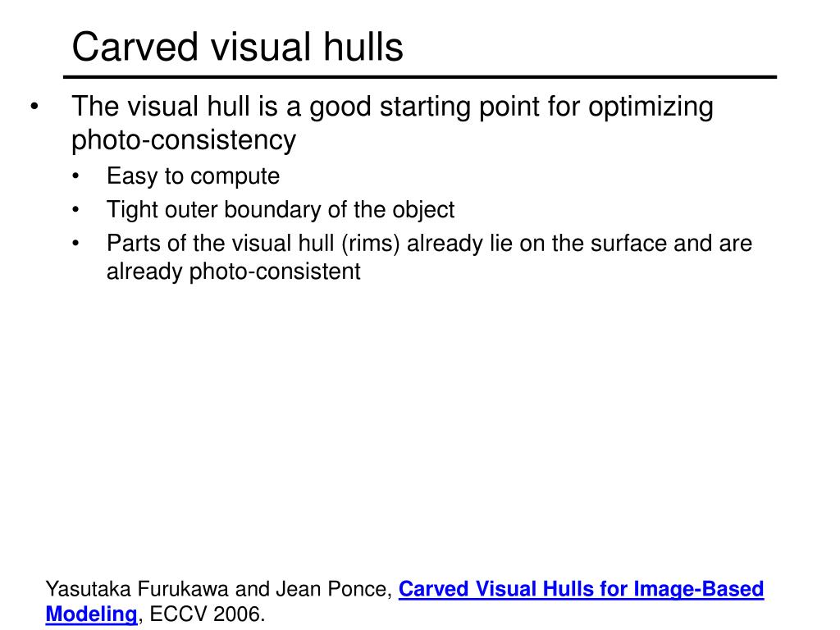Click the Parts of the visual hull line

click(429, 243)
